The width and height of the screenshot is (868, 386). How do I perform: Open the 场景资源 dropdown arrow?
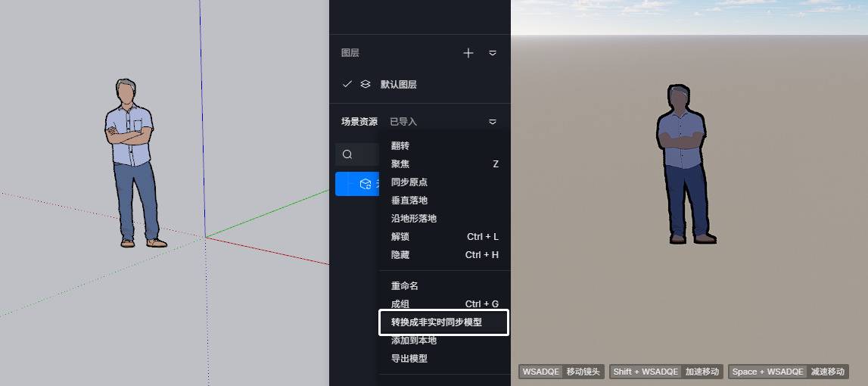(x=493, y=122)
